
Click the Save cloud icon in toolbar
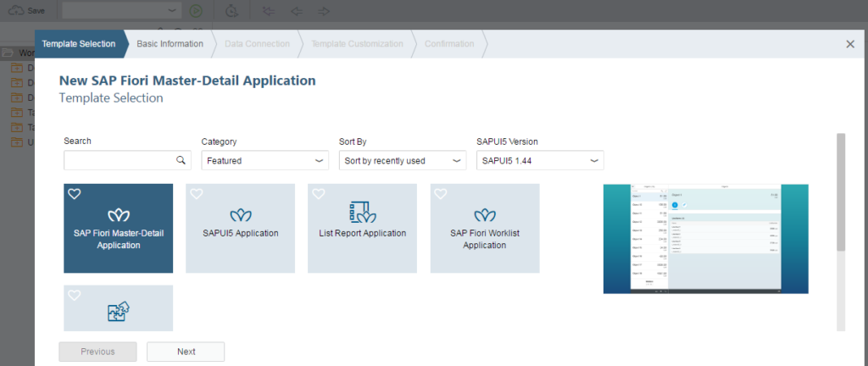click(x=16, y=10)
